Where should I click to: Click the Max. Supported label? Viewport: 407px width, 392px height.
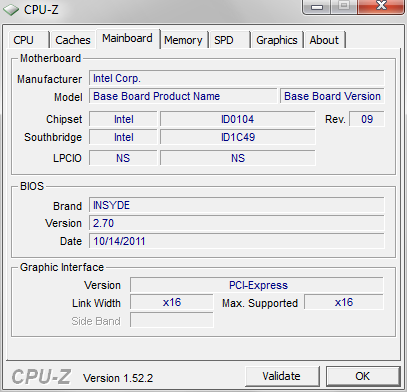(x=260, y=303)
